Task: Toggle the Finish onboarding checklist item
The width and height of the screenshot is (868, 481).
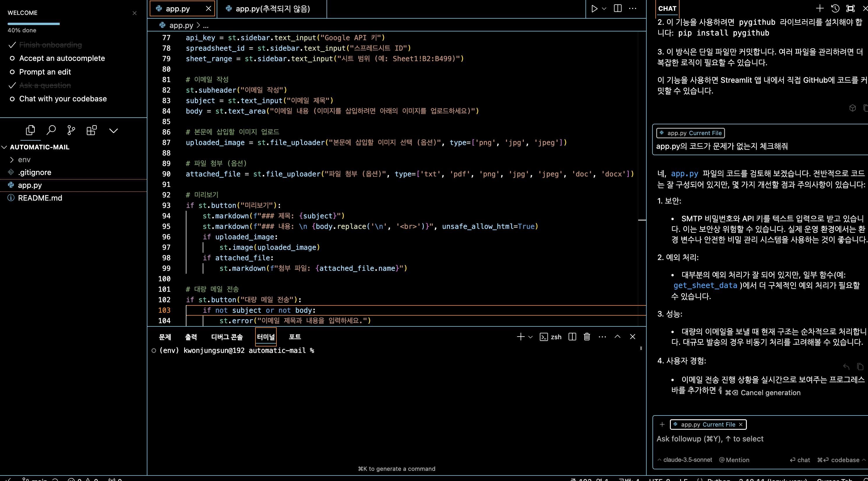Action: click(x=45, y=45)
